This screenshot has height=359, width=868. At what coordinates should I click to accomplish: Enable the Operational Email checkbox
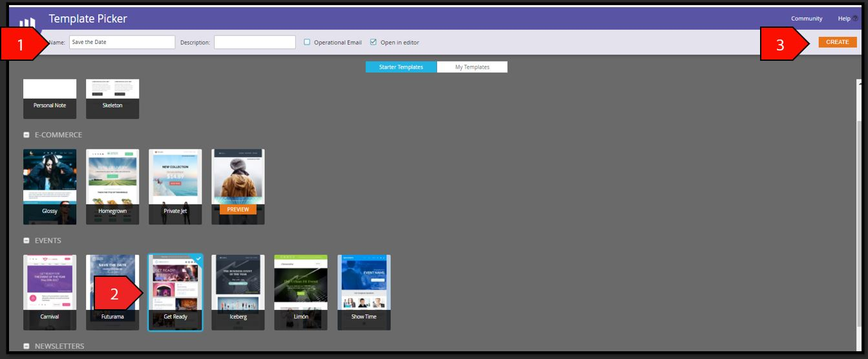click(308, 42)
